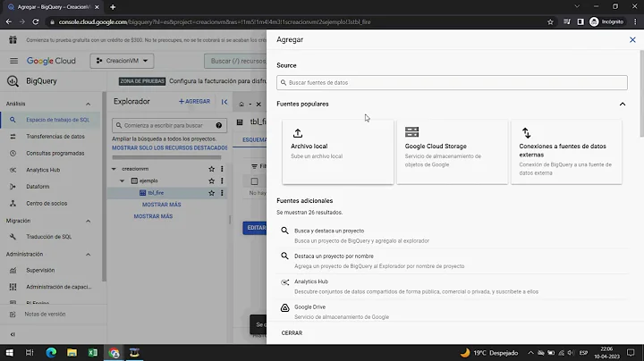
Task: Select Busca y destaca un proyecto
Action: pyautogui.click(x=452, y=236)
